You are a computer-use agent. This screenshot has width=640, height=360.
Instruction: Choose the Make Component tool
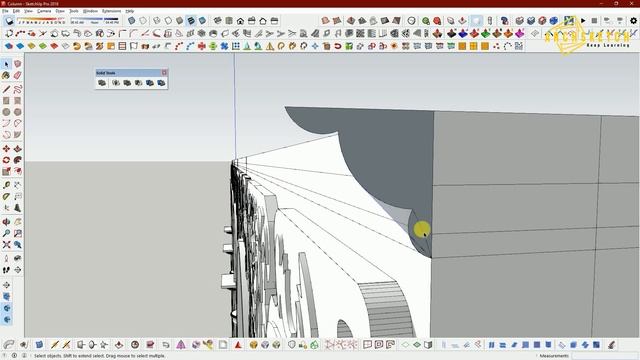point(18,64)
